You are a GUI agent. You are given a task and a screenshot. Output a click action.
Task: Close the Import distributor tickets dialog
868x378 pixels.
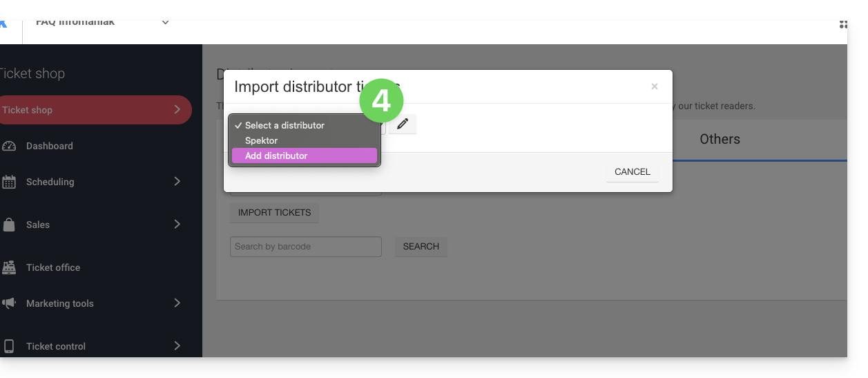click(654, 86)
